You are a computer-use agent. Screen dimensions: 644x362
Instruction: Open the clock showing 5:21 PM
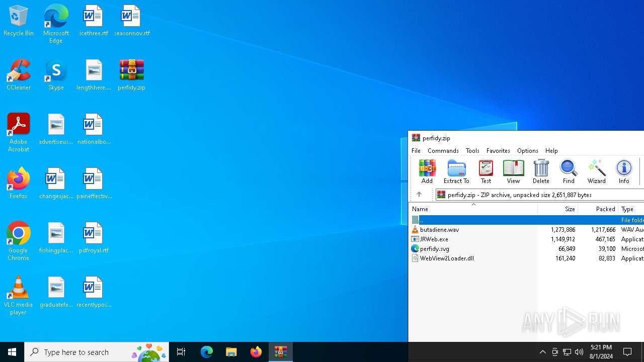click(601, 352)
